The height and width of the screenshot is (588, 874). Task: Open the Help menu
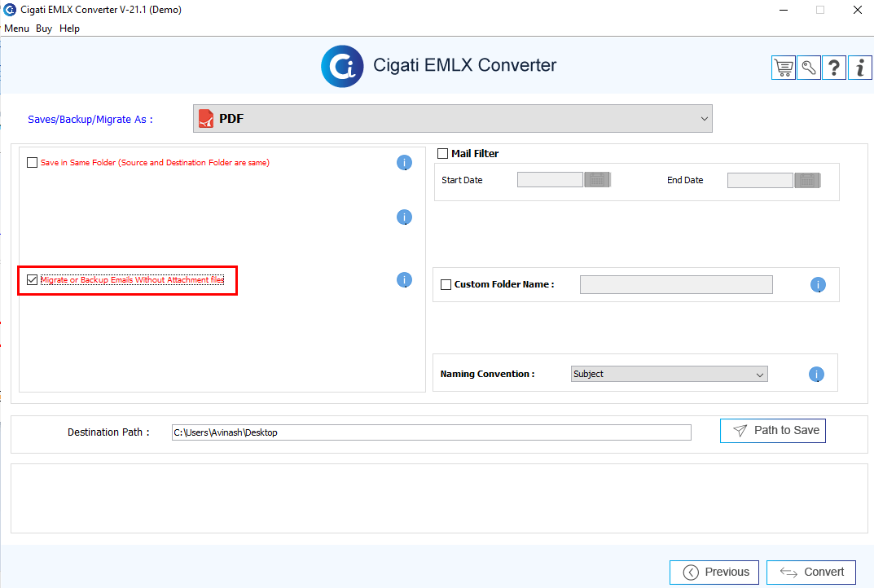point(70,29)
